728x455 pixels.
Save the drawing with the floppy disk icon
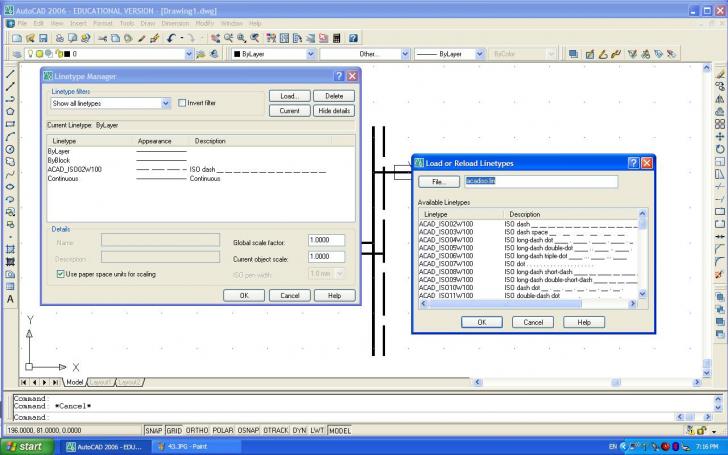(x=43, y=38)
